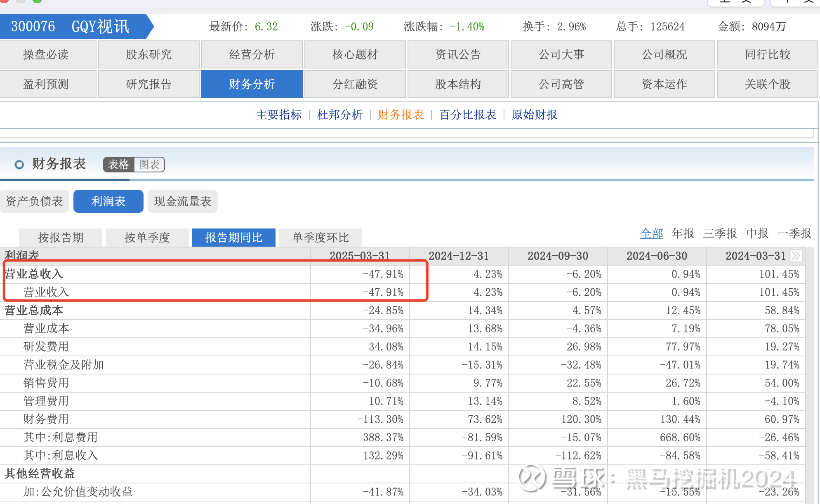Open the 关联个股 tab
The width and height of the screenshot is (820, 504).
tap(768, 84)
